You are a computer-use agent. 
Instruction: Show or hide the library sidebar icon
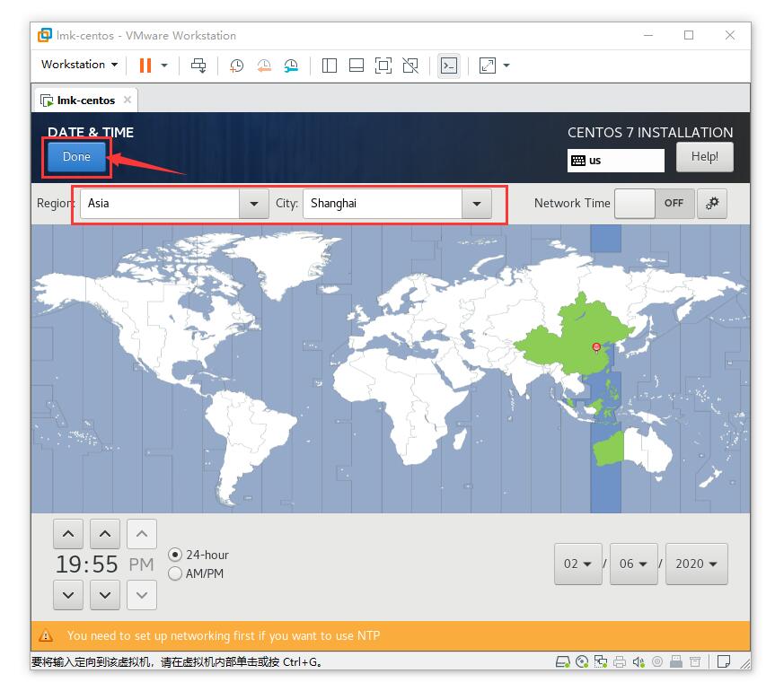pos(330,66)
